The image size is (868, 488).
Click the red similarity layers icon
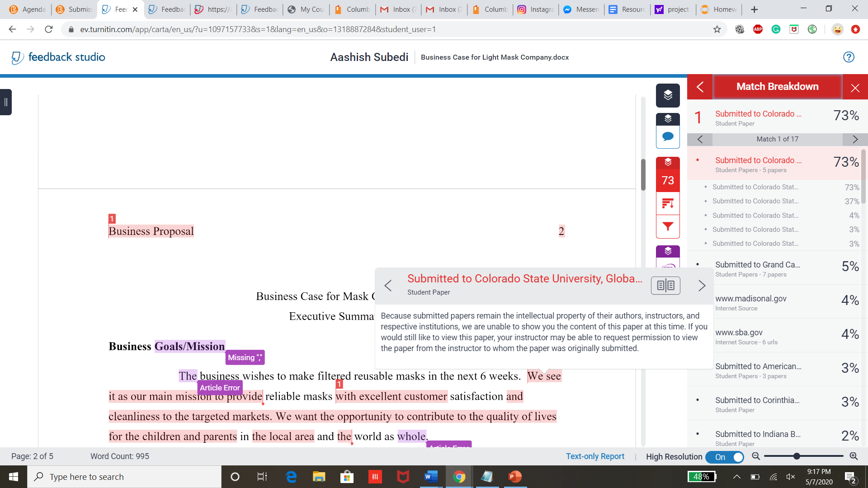click(668, 162)
